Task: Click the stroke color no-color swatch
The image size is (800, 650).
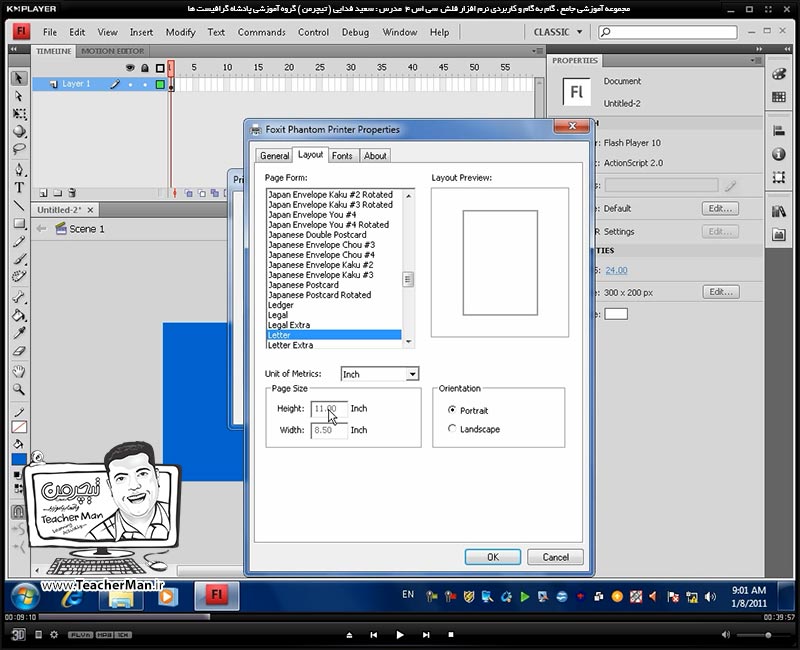Action: tap(19, 427)
